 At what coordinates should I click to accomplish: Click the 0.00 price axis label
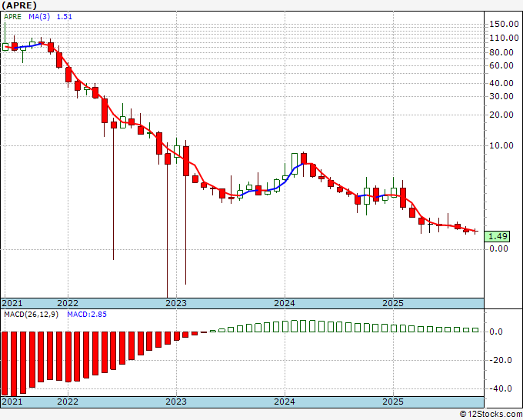click(x=498, y=248)
